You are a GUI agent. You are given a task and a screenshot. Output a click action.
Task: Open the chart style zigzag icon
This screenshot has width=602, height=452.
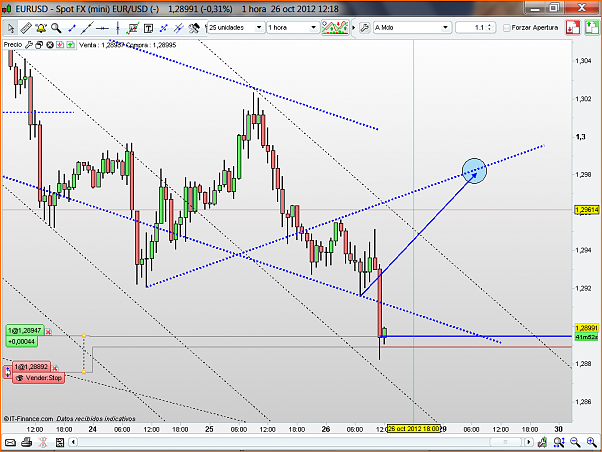(335, 28)
